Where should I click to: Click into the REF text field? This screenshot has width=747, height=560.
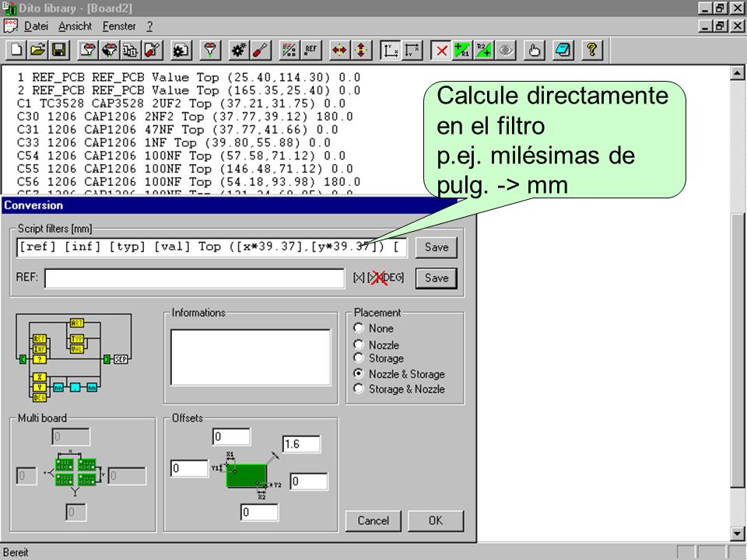[x=195, y=278]
